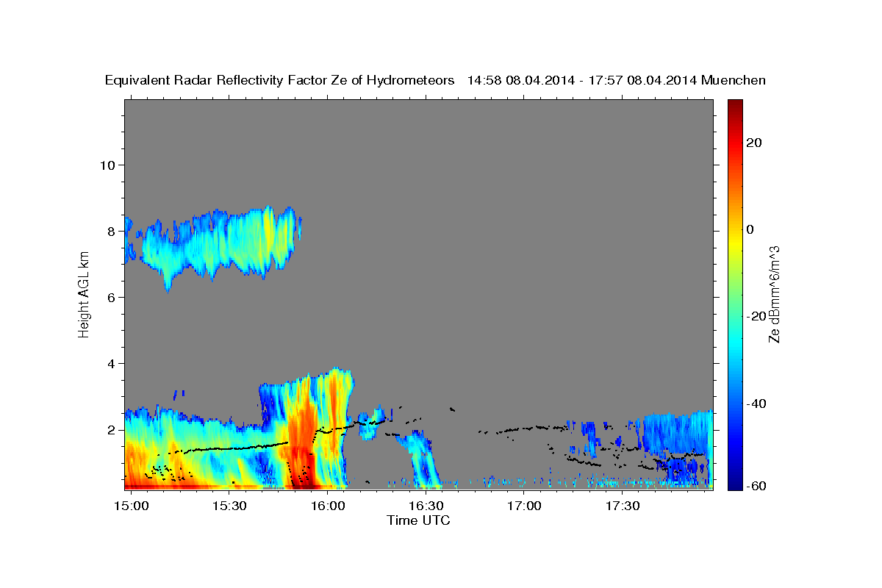
Task: Click the height tick label 10
Action: pyautogui.click(x=107, y=165)
